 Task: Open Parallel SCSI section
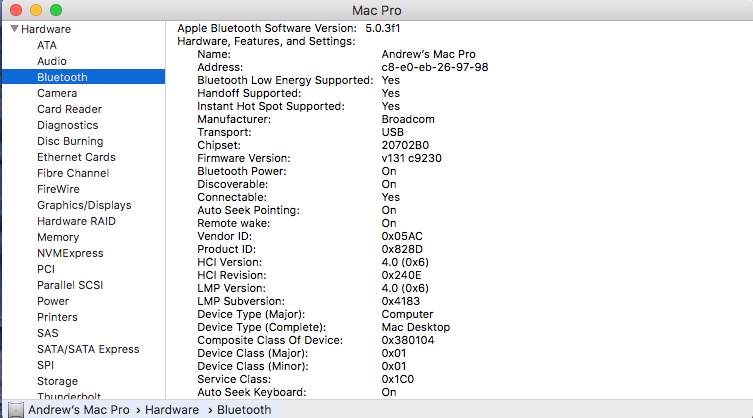[70, 285]
